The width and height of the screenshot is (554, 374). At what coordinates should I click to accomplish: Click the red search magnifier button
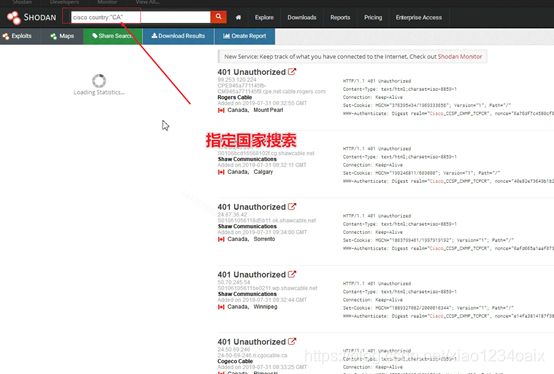(218, 17)
